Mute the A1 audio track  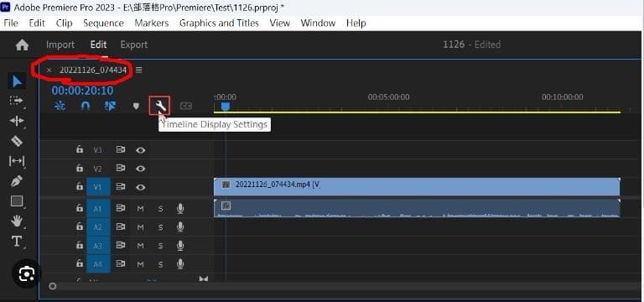(141, 209)
